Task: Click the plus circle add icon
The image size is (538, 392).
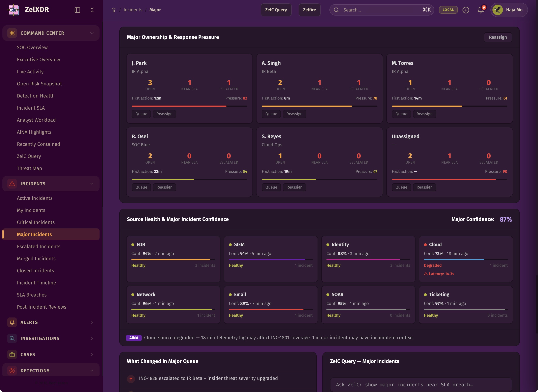Action: coord(466,10)
